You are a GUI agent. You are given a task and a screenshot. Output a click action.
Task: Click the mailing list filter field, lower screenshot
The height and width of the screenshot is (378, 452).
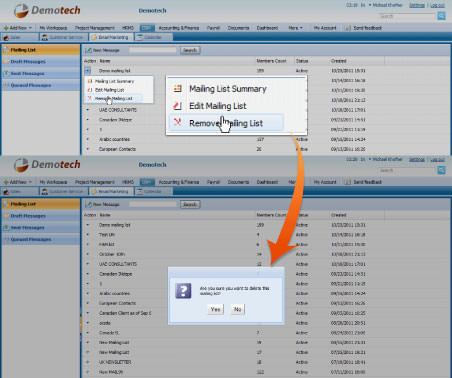coord(153,204)
